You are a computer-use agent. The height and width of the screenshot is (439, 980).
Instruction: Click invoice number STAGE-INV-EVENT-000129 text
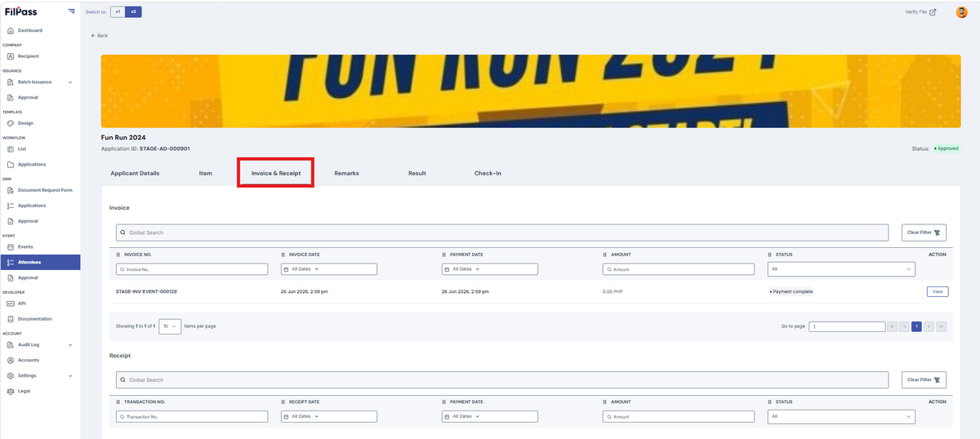tap(147, 291)
